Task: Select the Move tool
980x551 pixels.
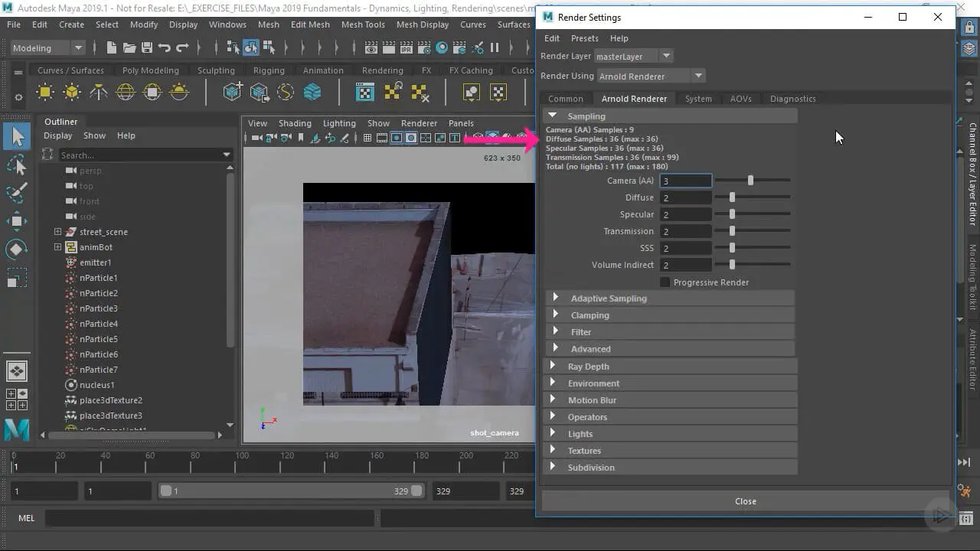Action: 17,221
